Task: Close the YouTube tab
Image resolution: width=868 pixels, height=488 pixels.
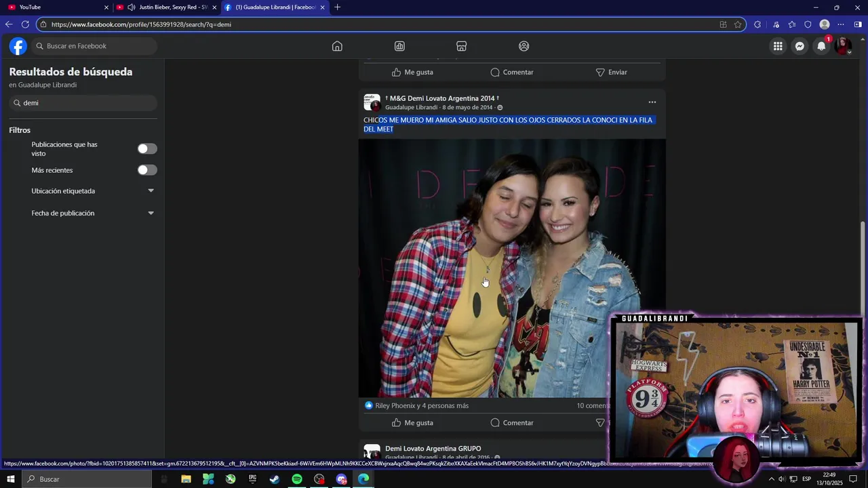Action: pos(106,7)
